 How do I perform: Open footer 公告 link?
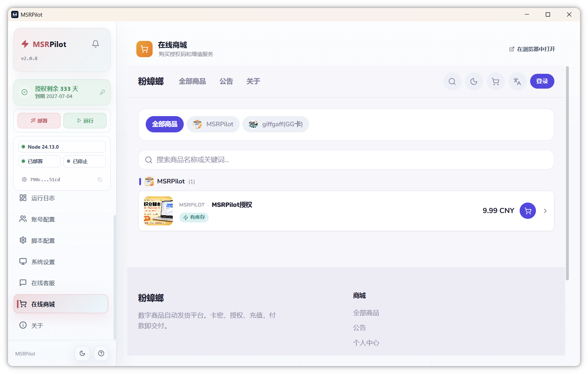pos(359,328)
